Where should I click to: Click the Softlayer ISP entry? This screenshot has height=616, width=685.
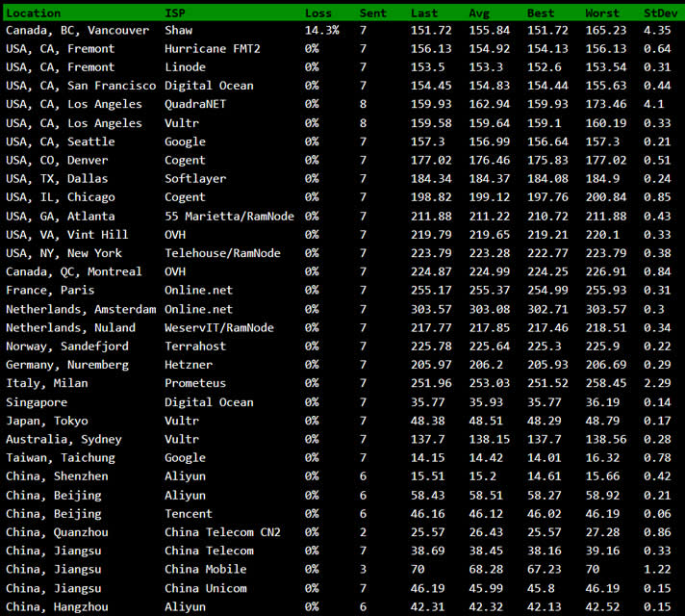coord(195,178)
